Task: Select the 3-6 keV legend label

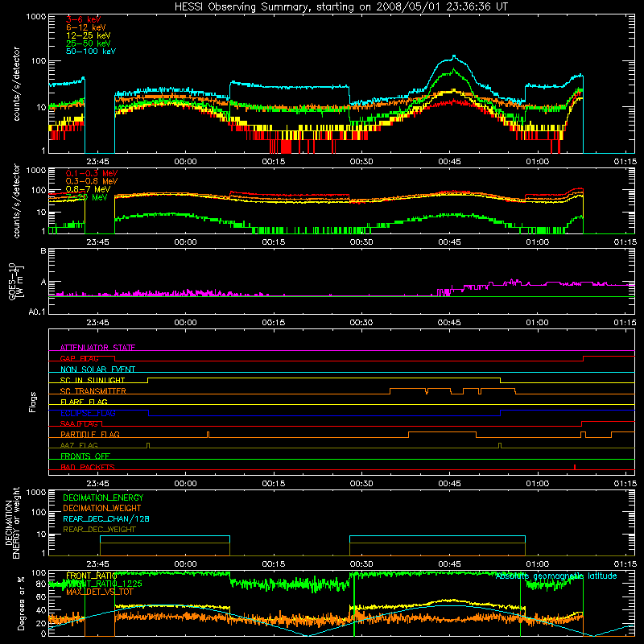Action: [84, 19]
